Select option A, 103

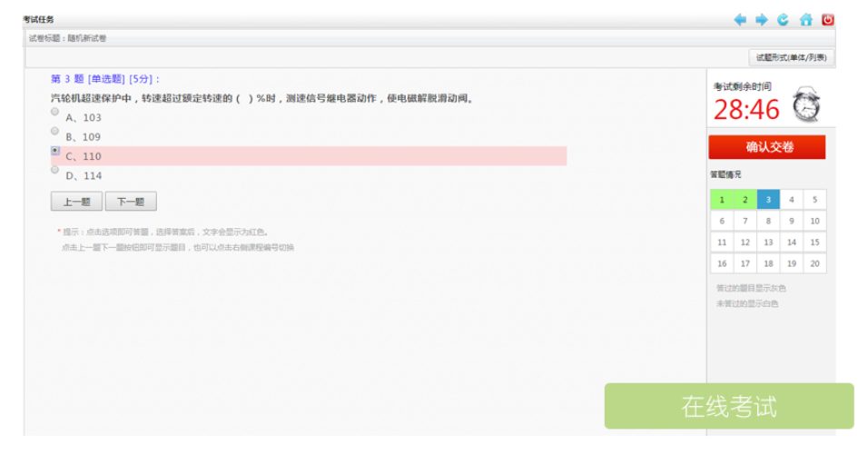pos(55,113)
